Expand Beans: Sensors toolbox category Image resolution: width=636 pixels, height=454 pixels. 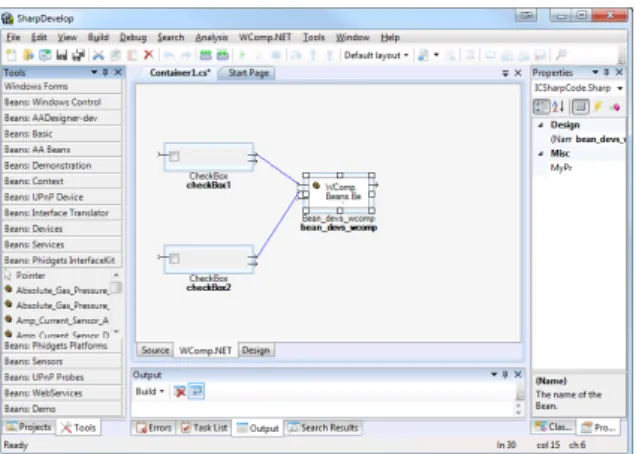tap(62, 361)
